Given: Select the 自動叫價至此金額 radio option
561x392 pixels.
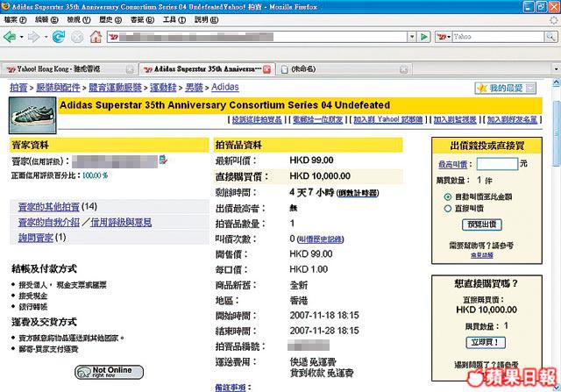Looking at the screenshot, I should [x=448, y=197].
